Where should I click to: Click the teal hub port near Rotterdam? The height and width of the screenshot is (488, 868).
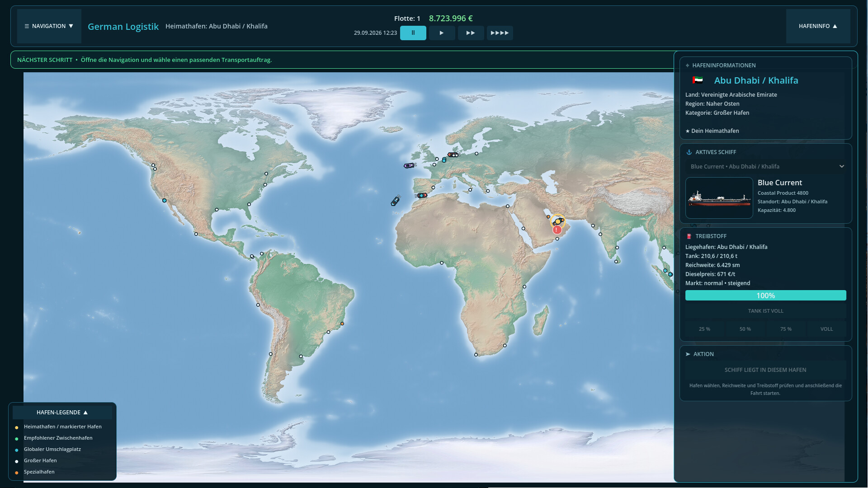coord(444,160)
